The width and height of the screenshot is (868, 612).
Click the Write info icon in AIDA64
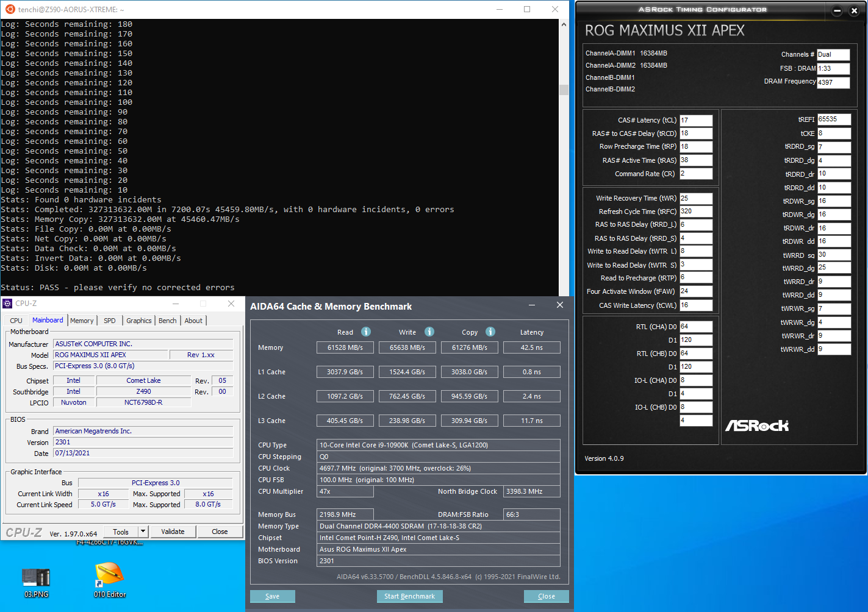429,332
